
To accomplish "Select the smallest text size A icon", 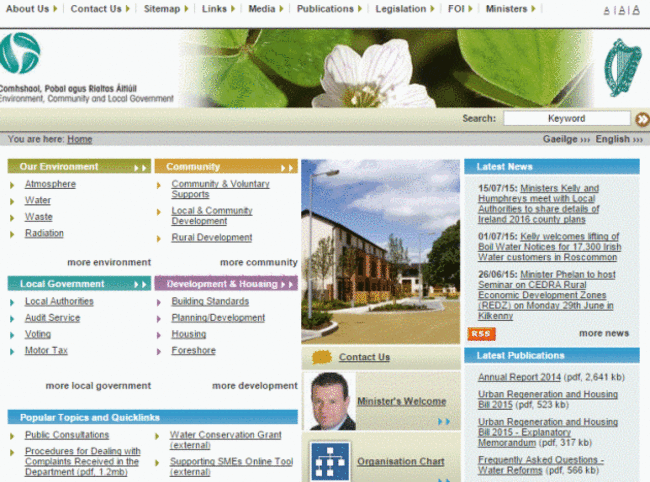I will pos(606,11).
